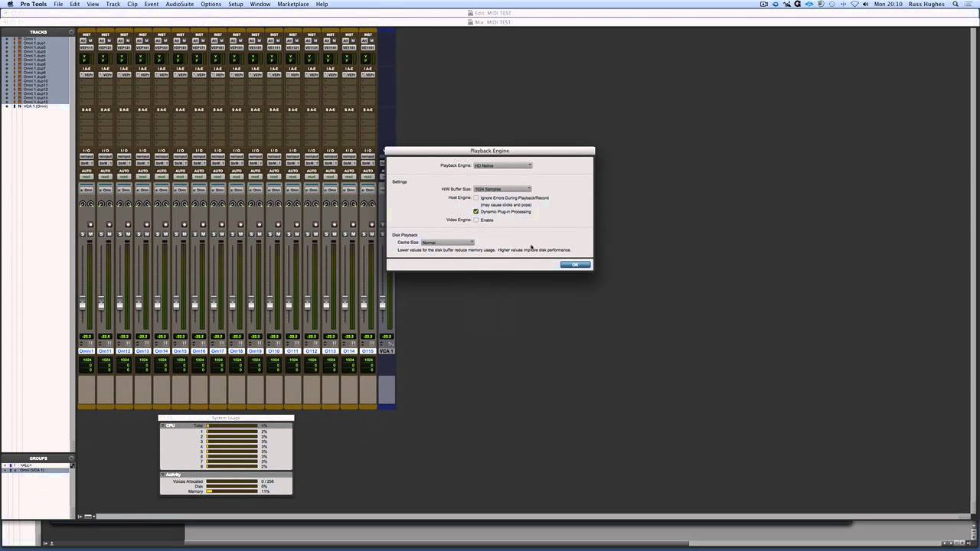Select Omni1 MIDI output VEP111 selector
The width and height of the screenshot is (980, 551).
point(87,47)
